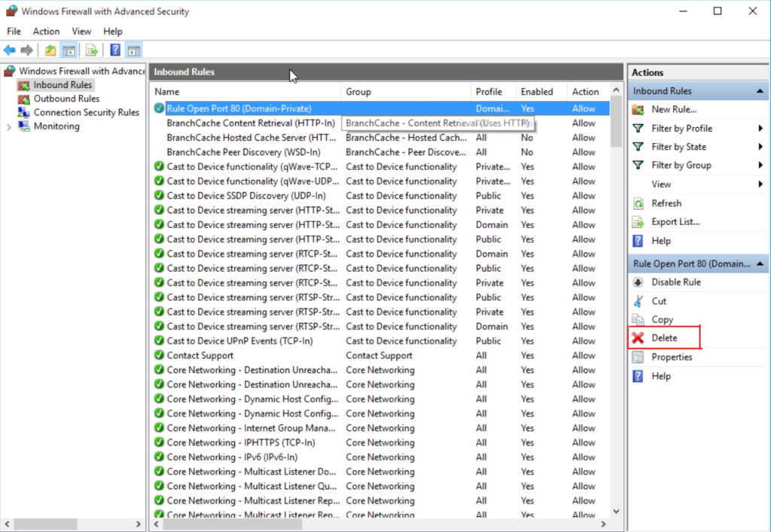Click the Refresh icon in Actions pane

point(638,203)
